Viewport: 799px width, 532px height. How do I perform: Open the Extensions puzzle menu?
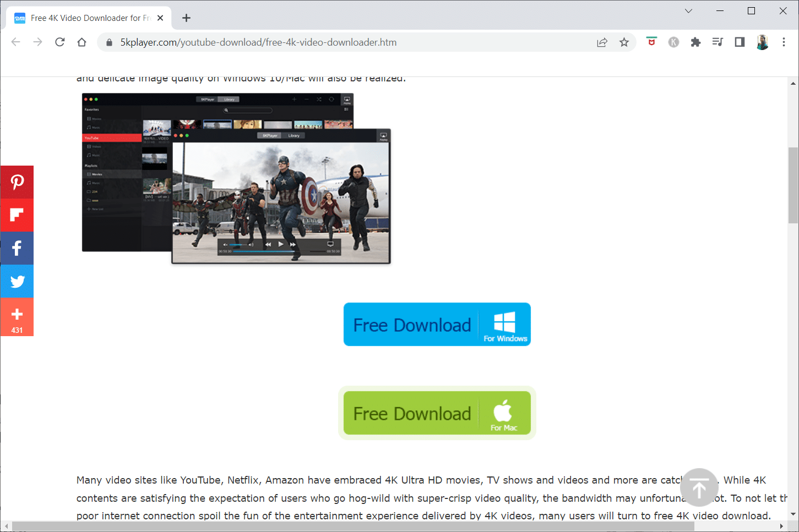(x=695, y=42)
